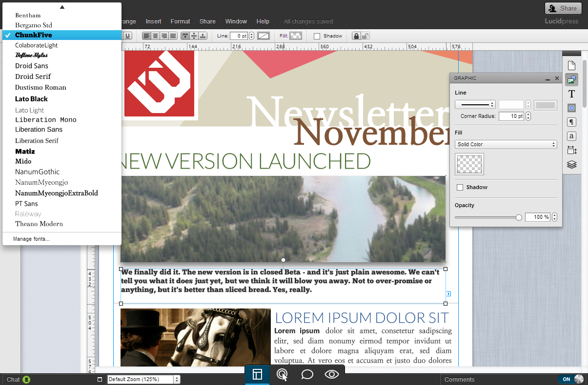588x385 pixels.
Task: Pop out chat panel square icon
Action: (x=100, y=379)
